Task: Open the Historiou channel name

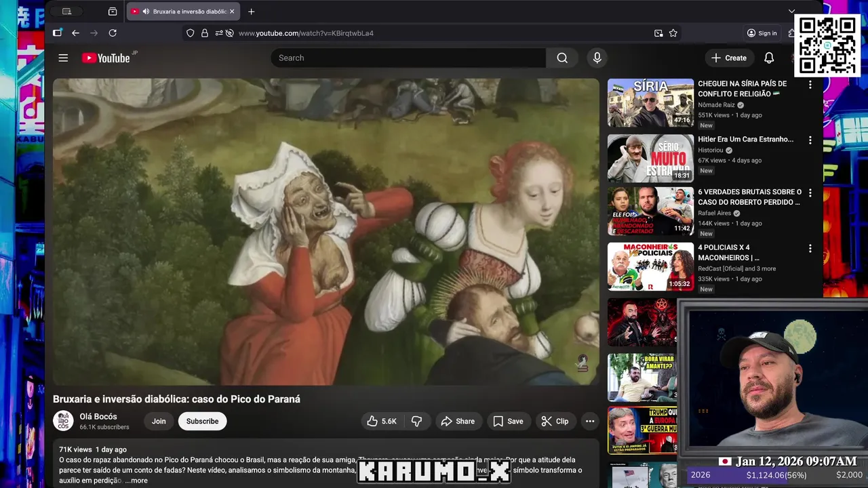Action: click(x=711, y=150)
